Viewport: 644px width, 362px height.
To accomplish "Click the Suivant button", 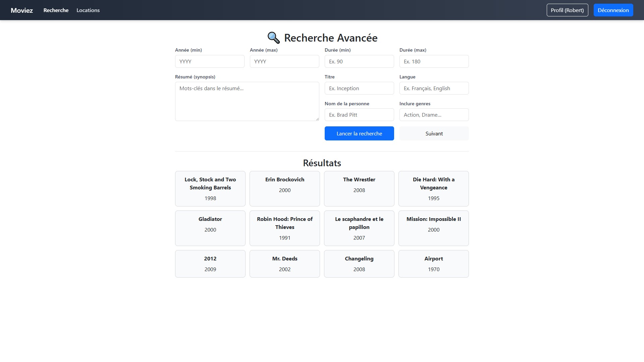I will tap(434, 133).
